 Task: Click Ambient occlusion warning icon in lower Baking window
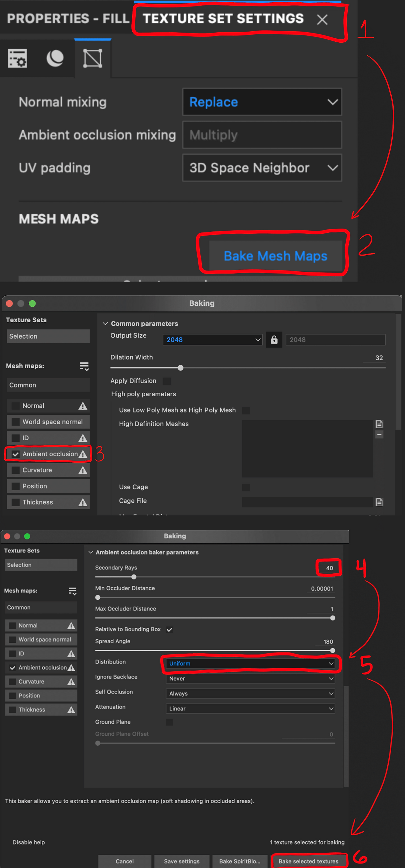[x=71, y=667]
